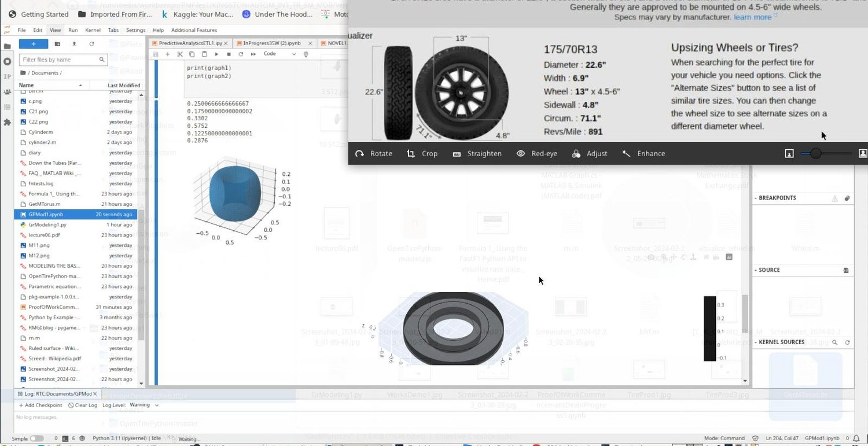The width and height of the screenshot is (868, 446).
Task: Click the upload files icon
Action: tap(74, 43)
